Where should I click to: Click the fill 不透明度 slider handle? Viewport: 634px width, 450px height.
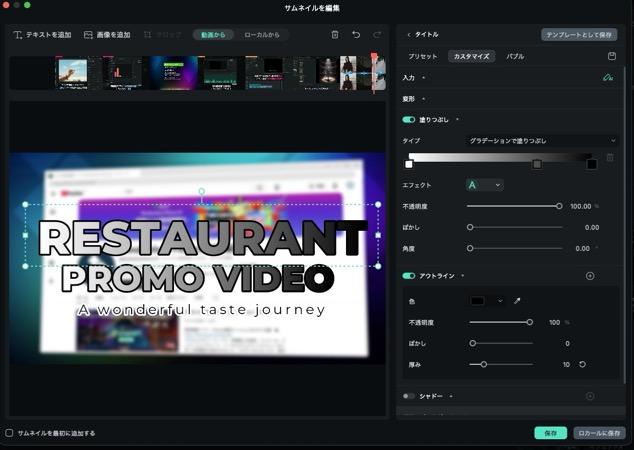coord(559,206)
